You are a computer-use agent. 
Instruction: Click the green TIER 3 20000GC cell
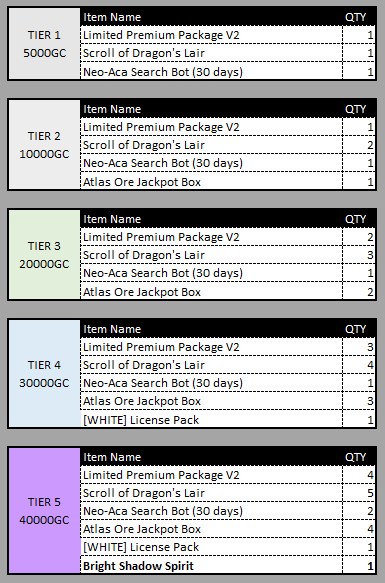click(44, 255)
